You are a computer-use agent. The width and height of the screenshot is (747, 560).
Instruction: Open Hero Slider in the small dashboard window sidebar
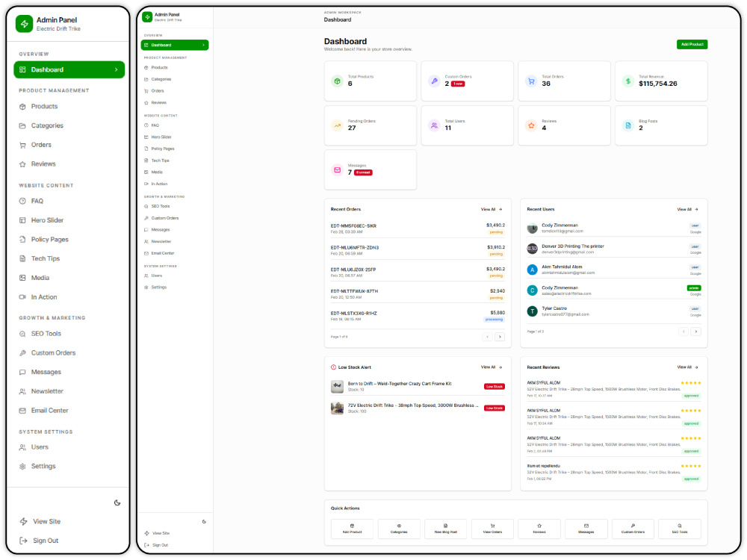point(174,137)
